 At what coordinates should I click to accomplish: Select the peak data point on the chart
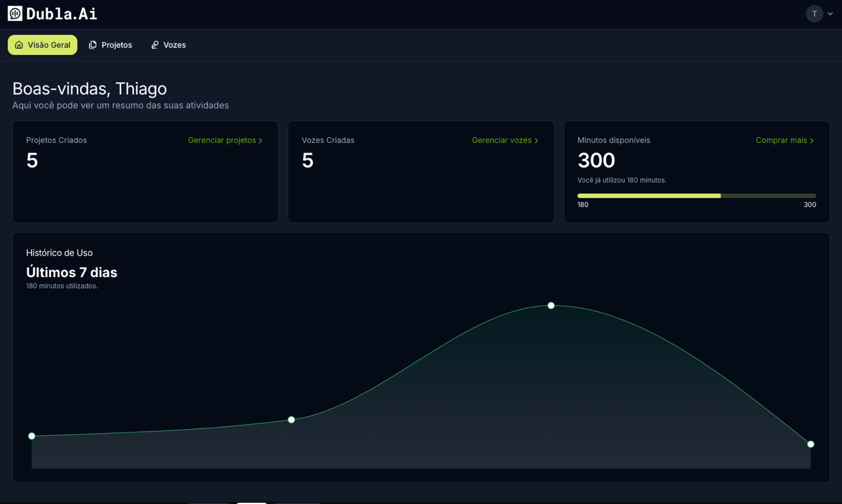click(551, 306)
